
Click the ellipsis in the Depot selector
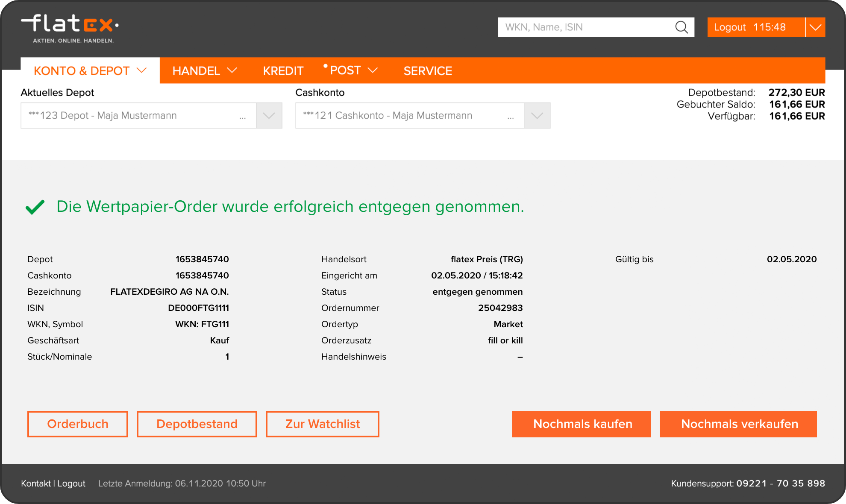(x=243, y=116)
